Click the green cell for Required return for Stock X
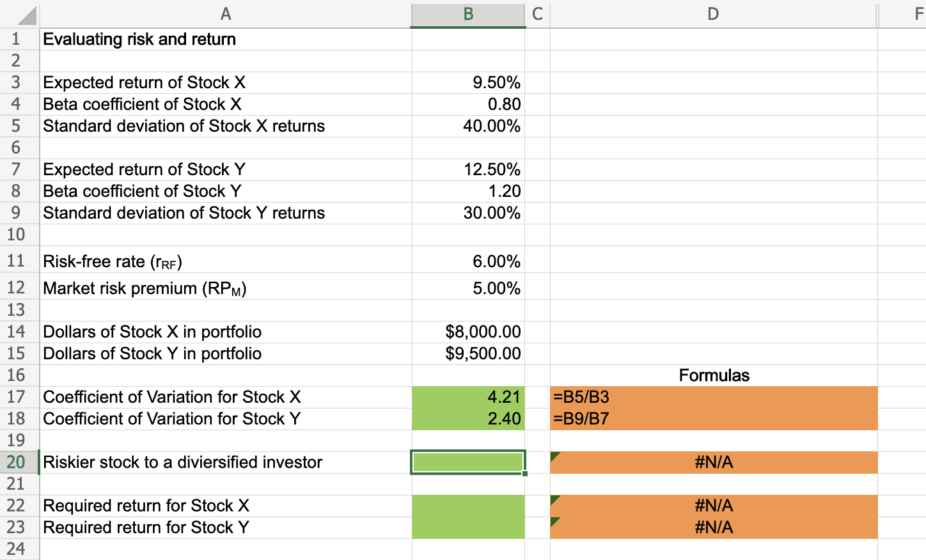 pos(467,506)
